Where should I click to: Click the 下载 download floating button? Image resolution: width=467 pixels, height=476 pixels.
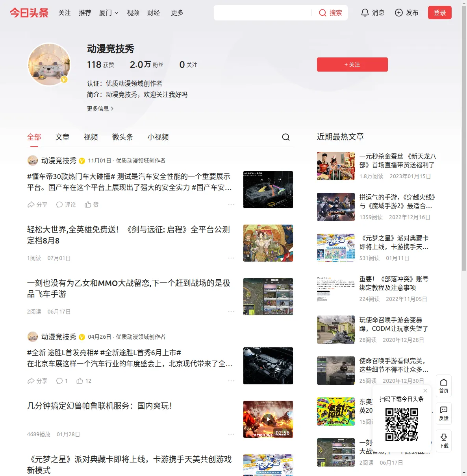[x=444, y=441]
